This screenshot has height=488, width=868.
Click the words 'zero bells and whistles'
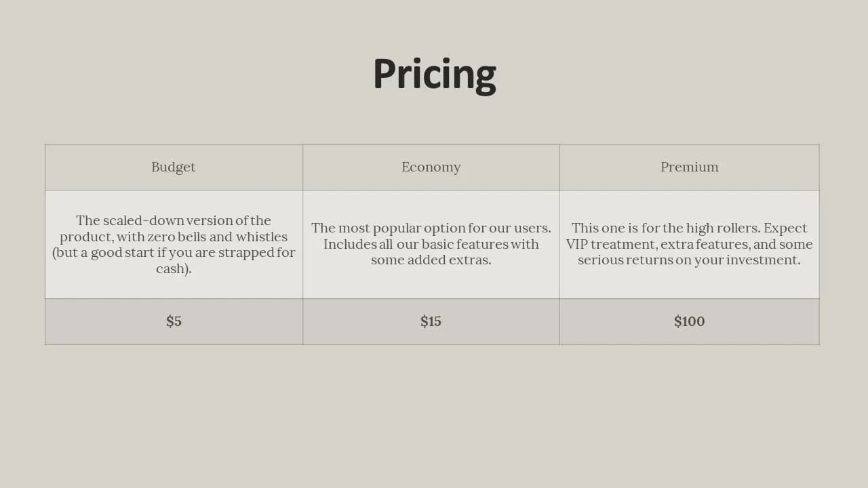(216, 237)
